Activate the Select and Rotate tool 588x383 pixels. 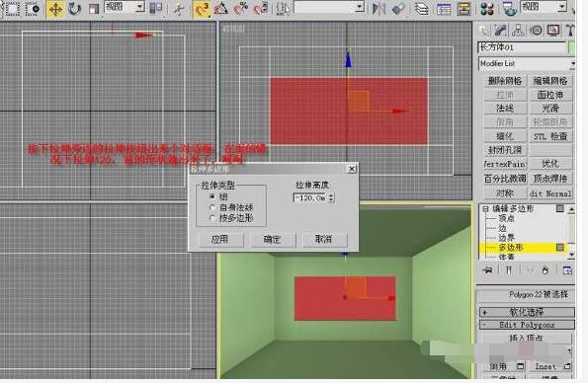(x=75, y=8)
